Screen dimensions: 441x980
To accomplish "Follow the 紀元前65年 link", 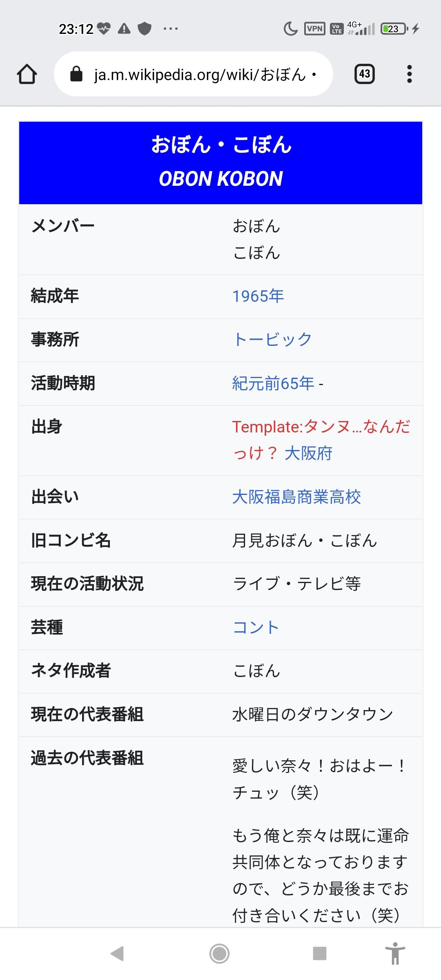I will coord(273,384).
